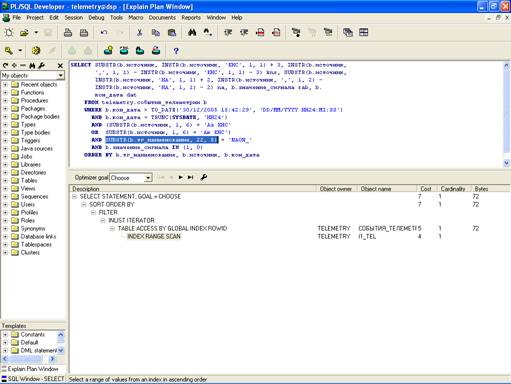This screenshot has height=384, width=511.
Task: Click the New file toolbar icon
Action: 9,32
